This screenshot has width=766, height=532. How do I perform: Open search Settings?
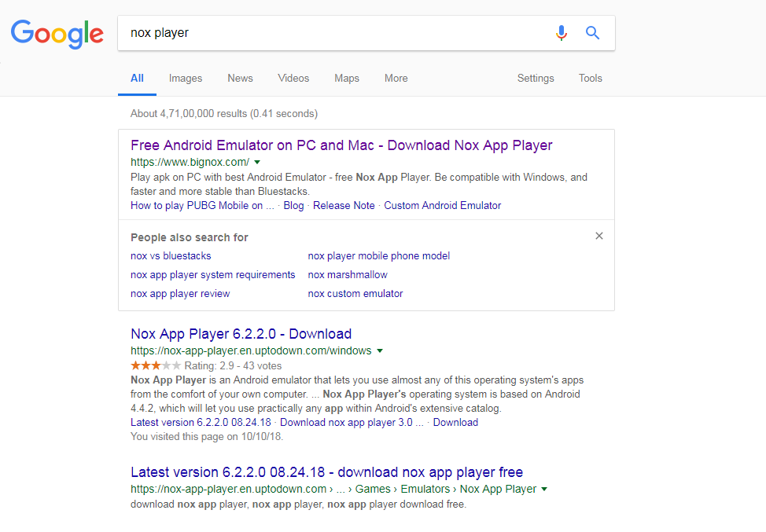[x=536, y=78]
